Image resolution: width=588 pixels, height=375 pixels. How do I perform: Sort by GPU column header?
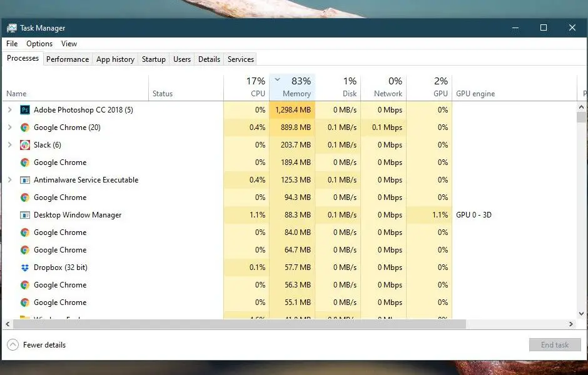coord(429,87)
